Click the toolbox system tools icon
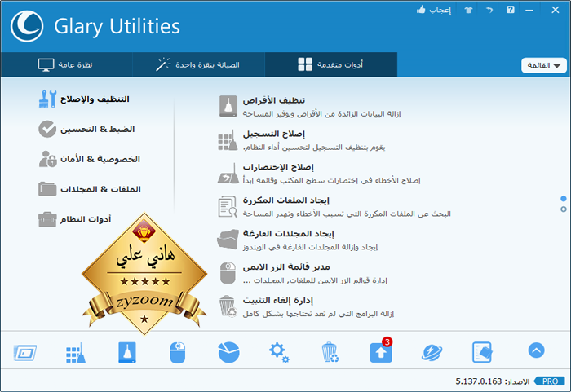Viewport: 571px width, 392px height. tap(47, 219)
